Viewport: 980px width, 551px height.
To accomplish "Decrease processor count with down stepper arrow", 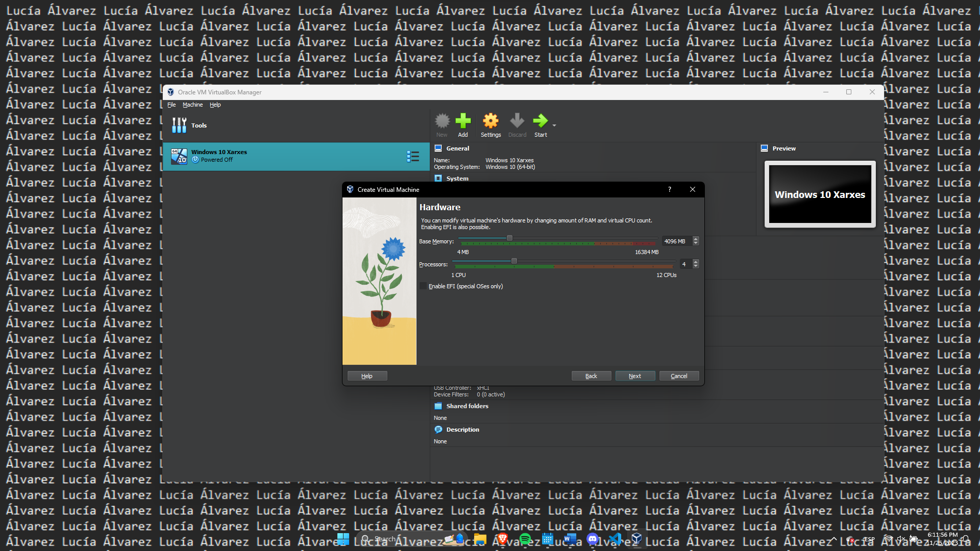I will pos(696,266).
